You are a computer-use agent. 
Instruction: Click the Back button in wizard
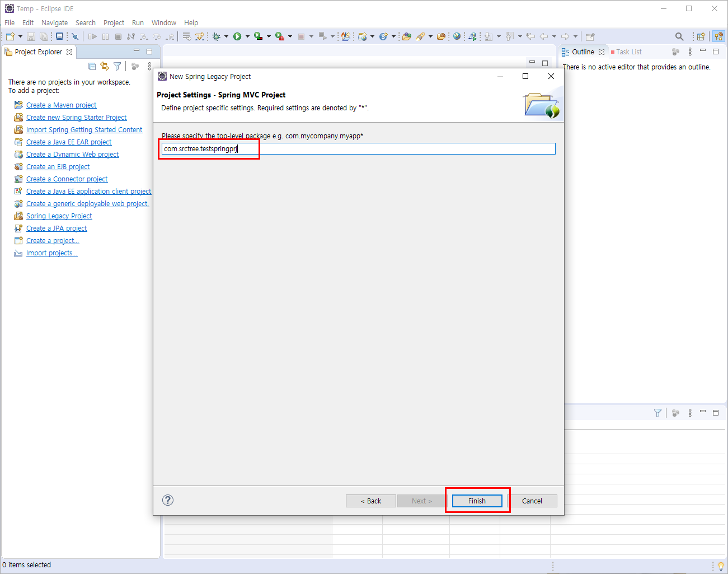pyautogui.click(x=370, y=501)
